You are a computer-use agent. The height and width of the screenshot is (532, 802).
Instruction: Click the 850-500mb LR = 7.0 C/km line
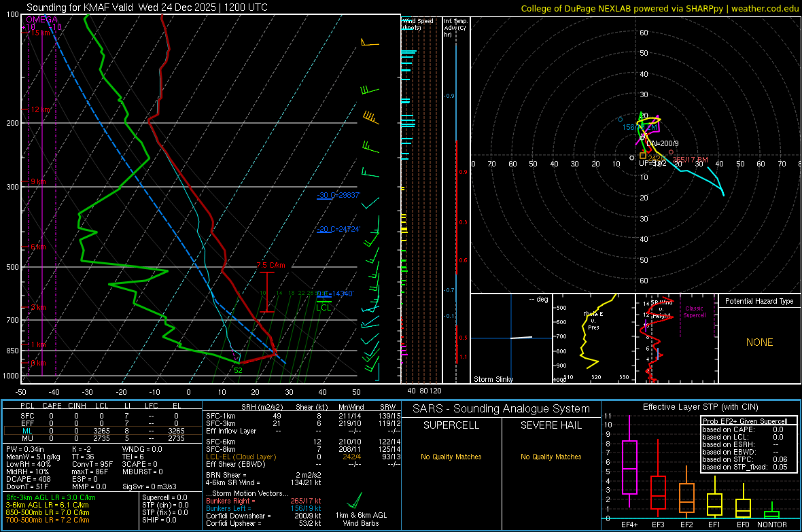(x=48, y=512)
